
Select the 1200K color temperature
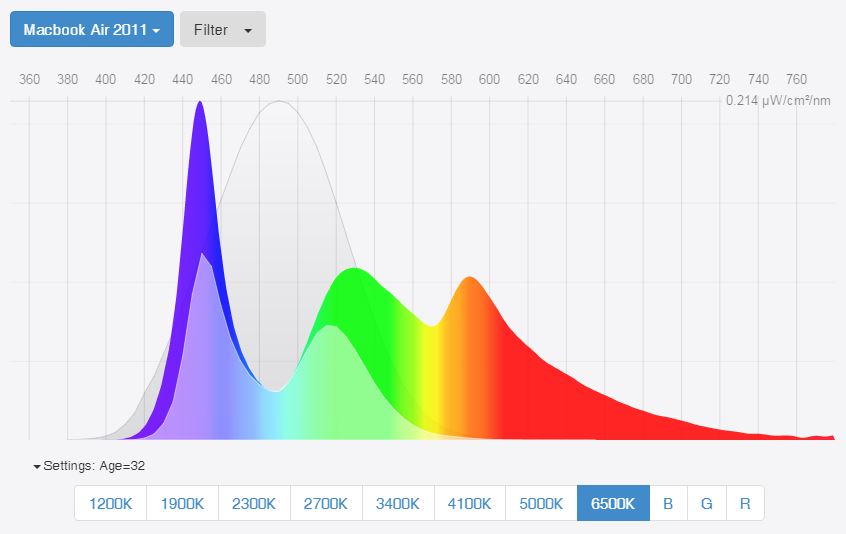click(110, 503)
